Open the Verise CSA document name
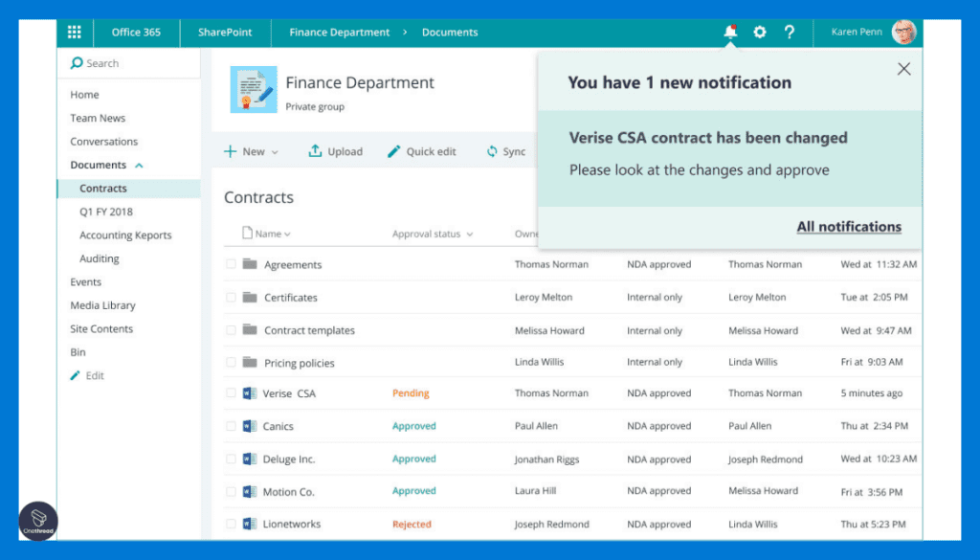 point(289,393)
